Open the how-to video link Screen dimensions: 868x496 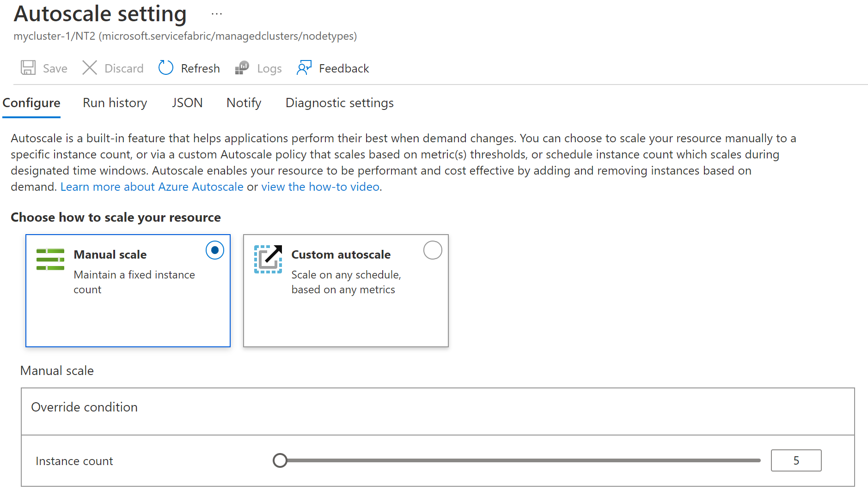tap(319, 186)
